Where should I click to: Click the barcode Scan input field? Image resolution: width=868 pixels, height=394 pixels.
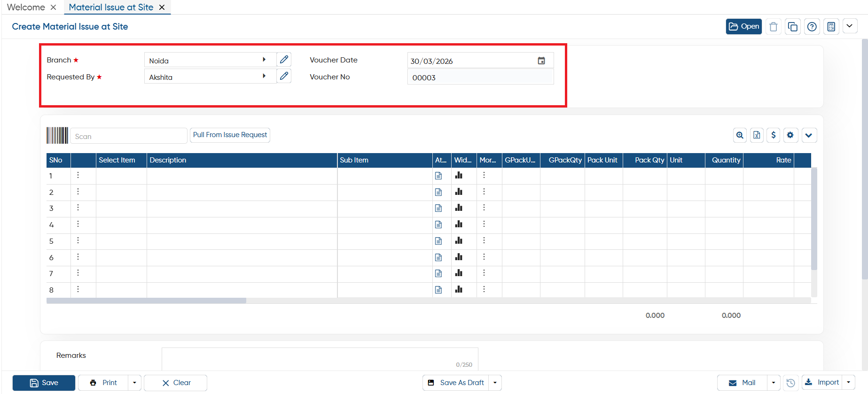[x=128, y=136]
